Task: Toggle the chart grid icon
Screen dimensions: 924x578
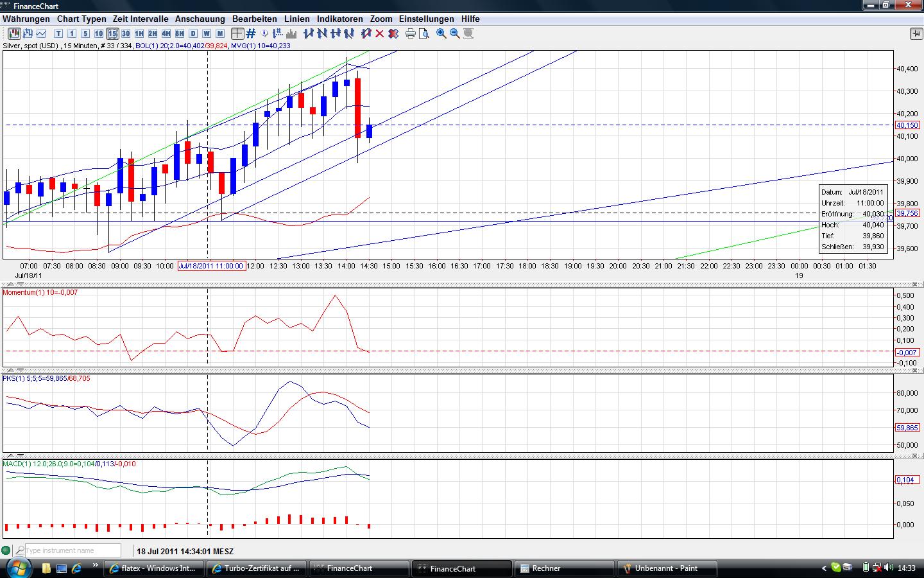Action: (251, 33)
